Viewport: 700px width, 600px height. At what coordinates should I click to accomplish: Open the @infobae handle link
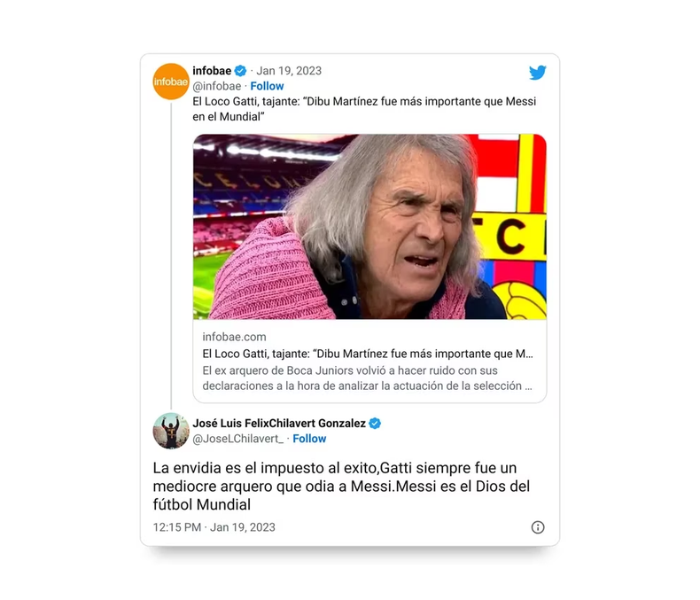pyautogui.click(x=217, y=86)
